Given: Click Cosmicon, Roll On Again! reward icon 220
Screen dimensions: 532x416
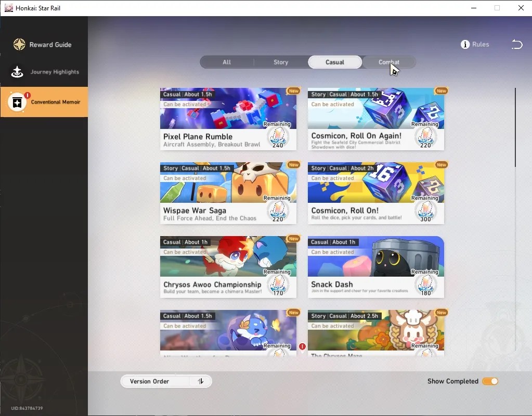Looking at the screenshot, I should tap(425, 138).
